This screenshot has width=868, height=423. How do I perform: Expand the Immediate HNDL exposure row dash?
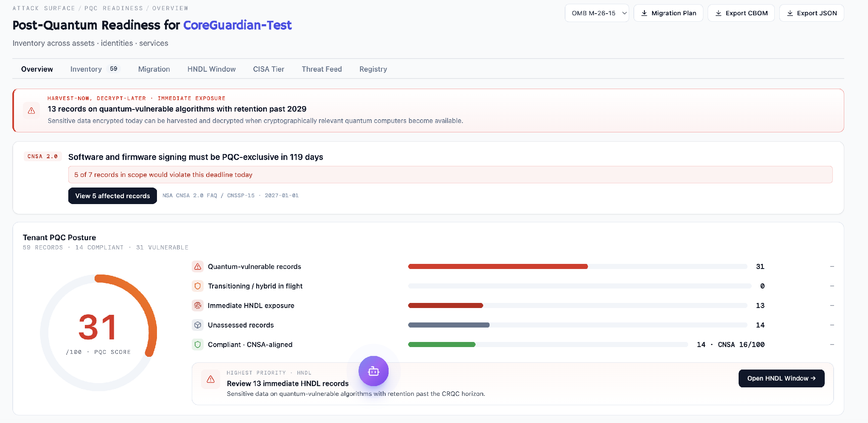832,305
